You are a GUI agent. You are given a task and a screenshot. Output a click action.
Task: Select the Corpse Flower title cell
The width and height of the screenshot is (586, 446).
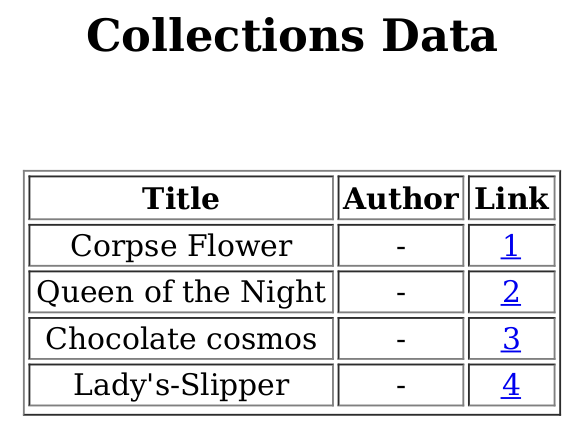pyautogui.click(x=181, y=246)
